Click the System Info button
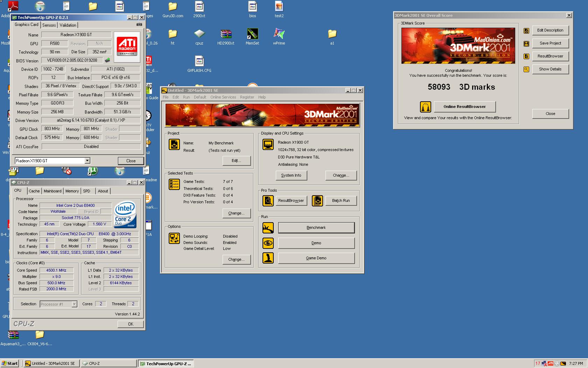The image size is (588, 368). (x=291, y=175)
